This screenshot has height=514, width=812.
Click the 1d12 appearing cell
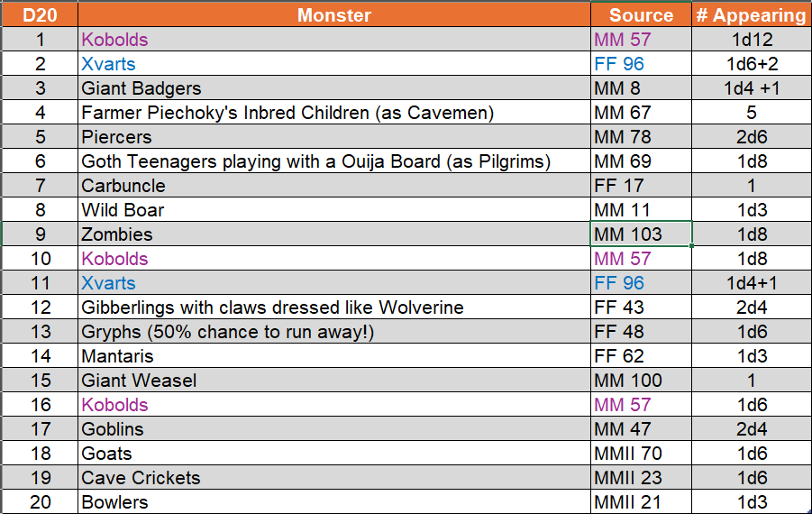[752, 40]
